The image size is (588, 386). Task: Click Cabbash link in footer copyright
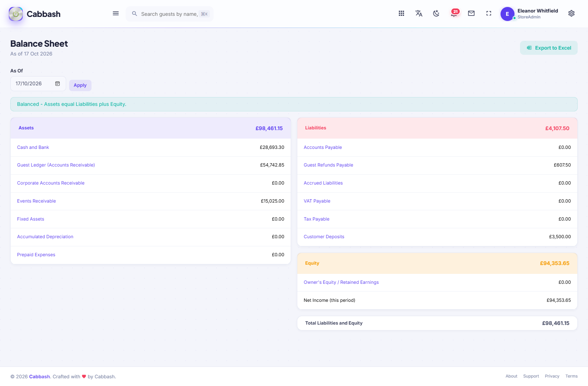tap(39, 376)
